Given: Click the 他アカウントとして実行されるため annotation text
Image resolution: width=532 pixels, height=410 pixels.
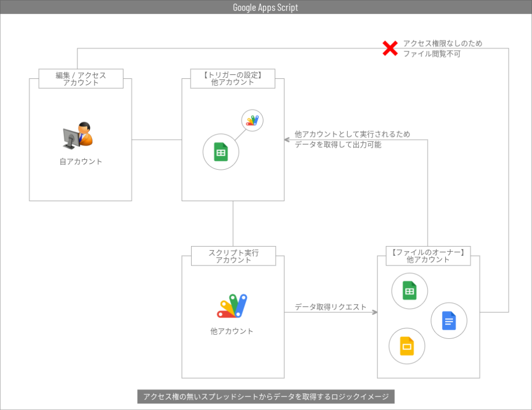Looking at the screenshot, I should [x=352, y=140].
